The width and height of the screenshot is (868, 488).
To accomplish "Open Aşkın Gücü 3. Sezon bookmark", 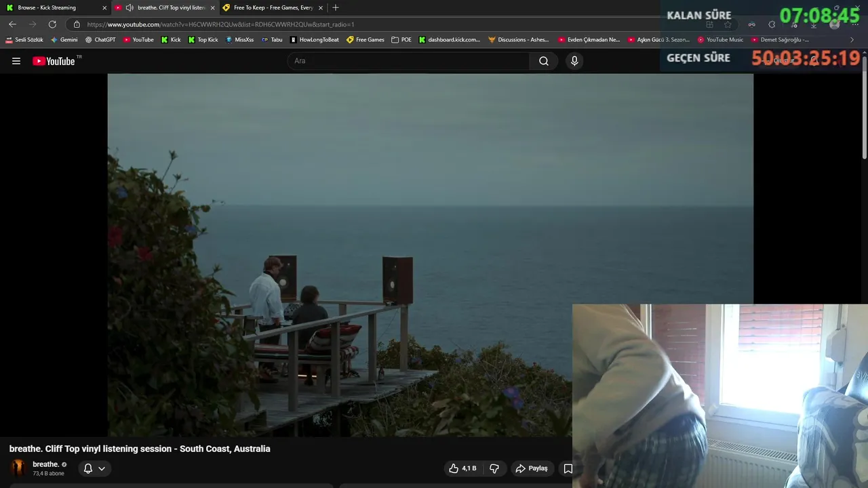I will click(x=659, y=40).
